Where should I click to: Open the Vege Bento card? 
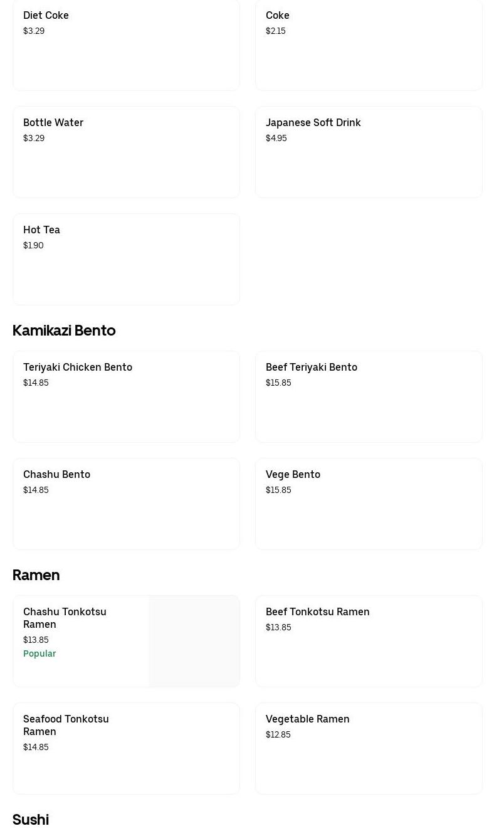(x=368, y=504)
